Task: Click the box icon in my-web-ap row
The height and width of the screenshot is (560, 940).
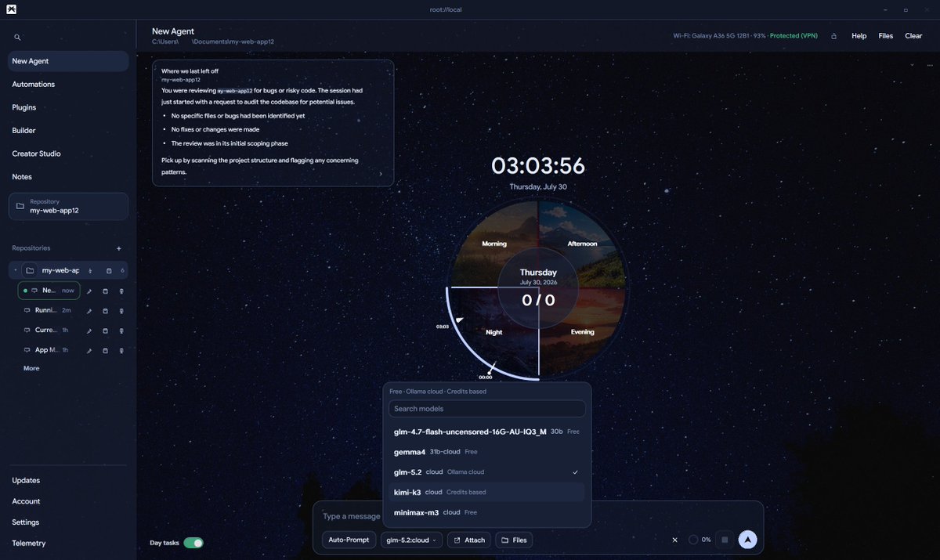Action: point(109,270)
